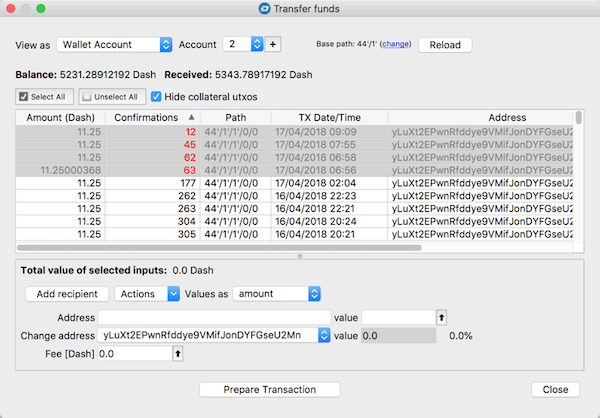Image resolution: width=600 pixels, height=418 pixels.
Task: Click the change value field showing 0.0
Action: 398,336
